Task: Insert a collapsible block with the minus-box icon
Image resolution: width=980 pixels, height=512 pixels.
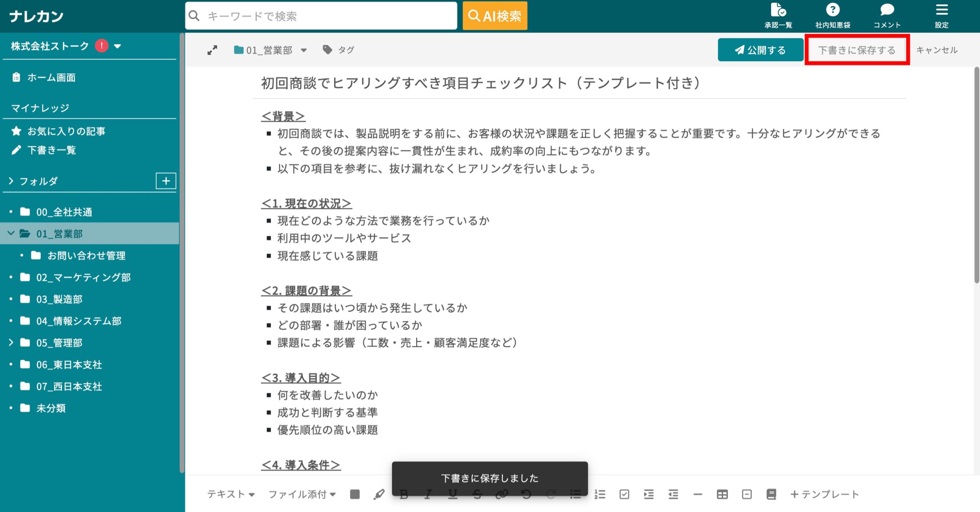Action: click(747, 494)
